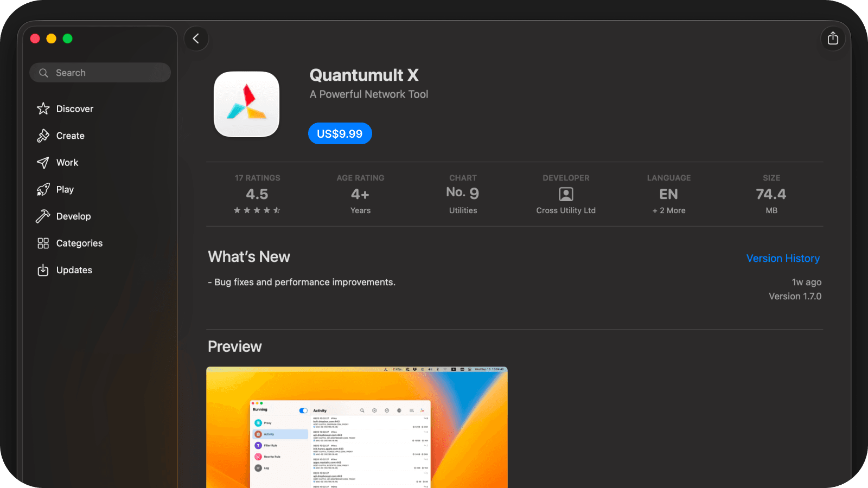Open the share sheet icon
The width and height of the screenshot is (868, 488).
pos(833,38)
